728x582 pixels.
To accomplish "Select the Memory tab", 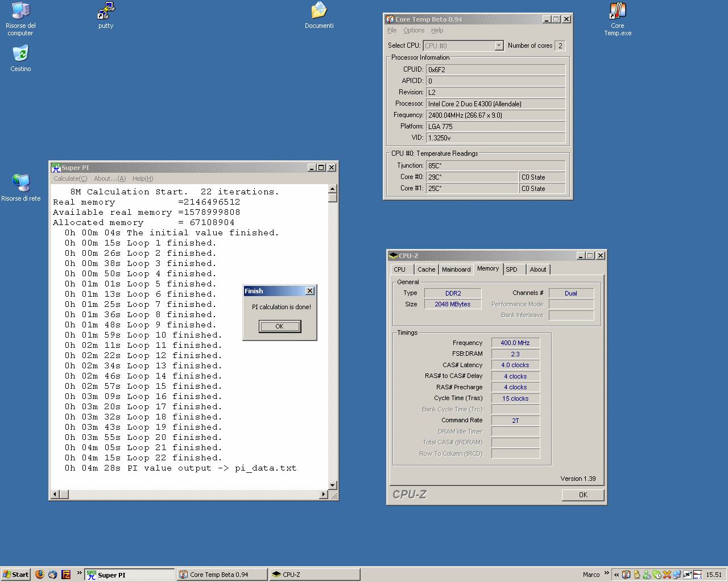I will pyautogui.click(x=488, y=268).
